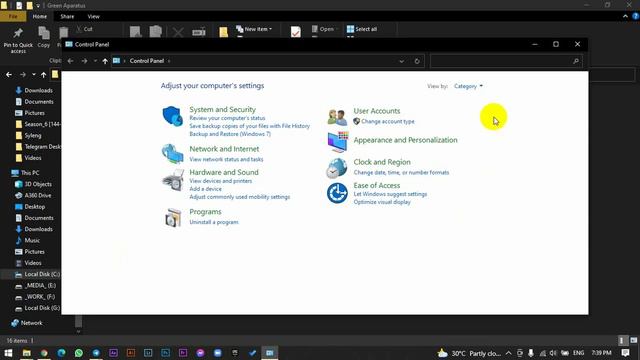Click Change account type link

(x=387, y=122)
